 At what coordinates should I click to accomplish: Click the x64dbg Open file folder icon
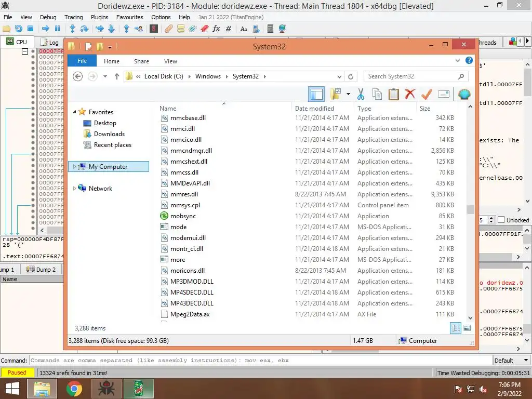point(6,29)
